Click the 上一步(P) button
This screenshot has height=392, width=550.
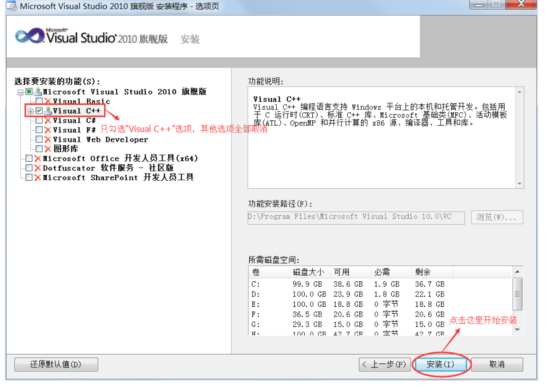pyautogui.click(x=385, y=364)
